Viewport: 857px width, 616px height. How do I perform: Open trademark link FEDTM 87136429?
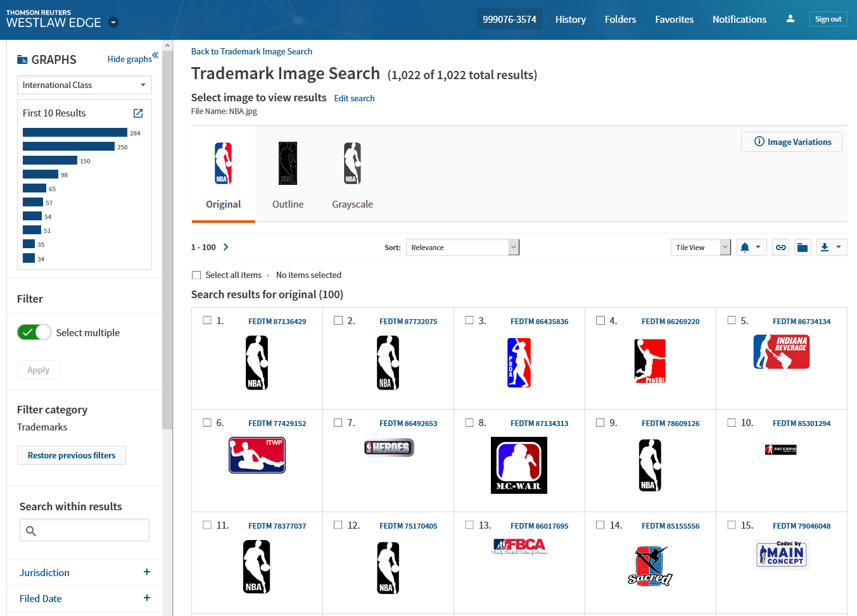[x=277, y=322]
